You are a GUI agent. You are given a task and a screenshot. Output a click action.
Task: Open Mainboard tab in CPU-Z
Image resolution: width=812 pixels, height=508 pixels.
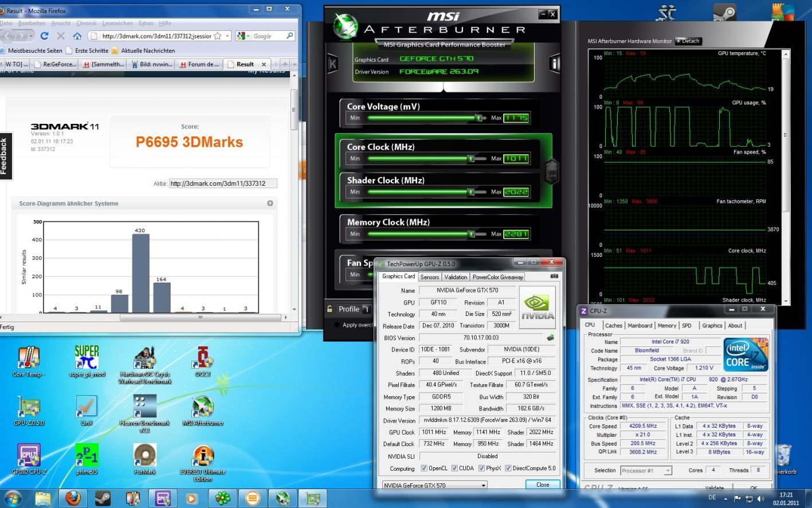640,326
